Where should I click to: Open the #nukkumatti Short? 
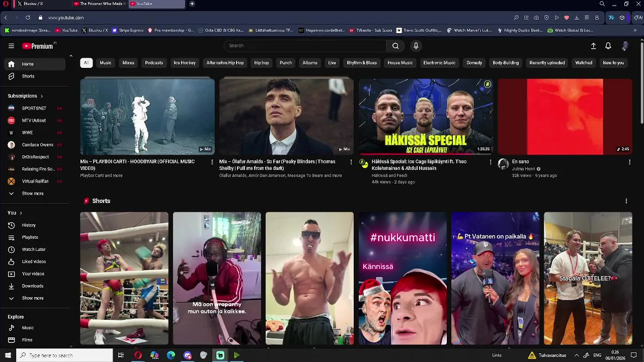pyautogui.click(x=403, y=279)
